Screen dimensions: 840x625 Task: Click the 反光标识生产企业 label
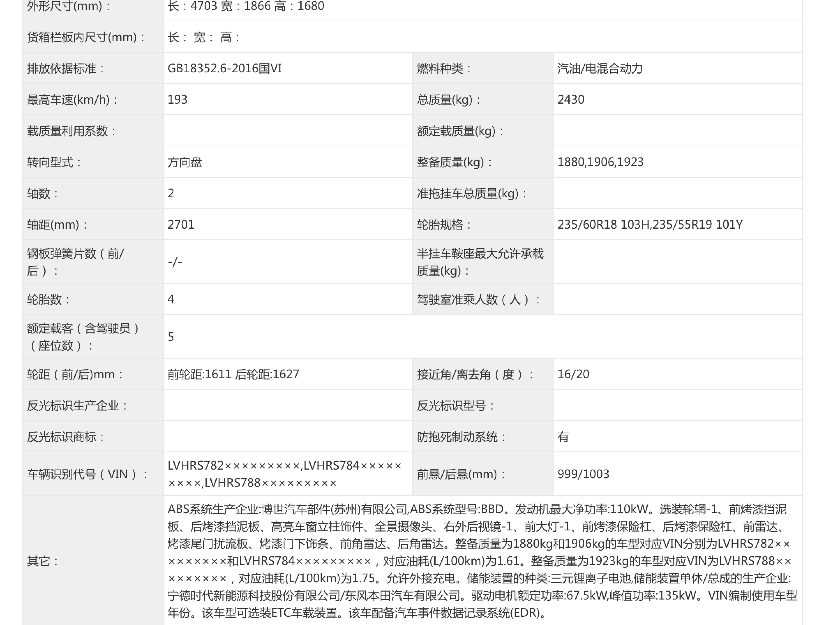(x=77, y=406)
